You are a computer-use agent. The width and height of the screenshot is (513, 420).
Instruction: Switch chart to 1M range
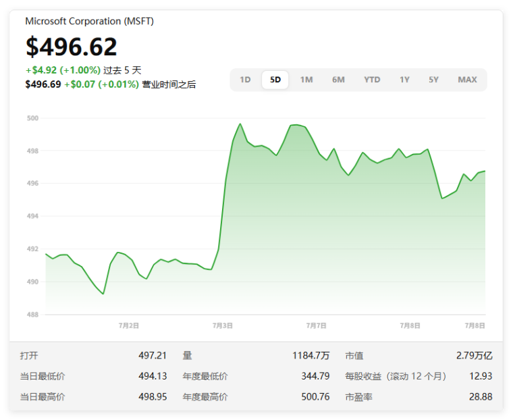pos(306,80)
